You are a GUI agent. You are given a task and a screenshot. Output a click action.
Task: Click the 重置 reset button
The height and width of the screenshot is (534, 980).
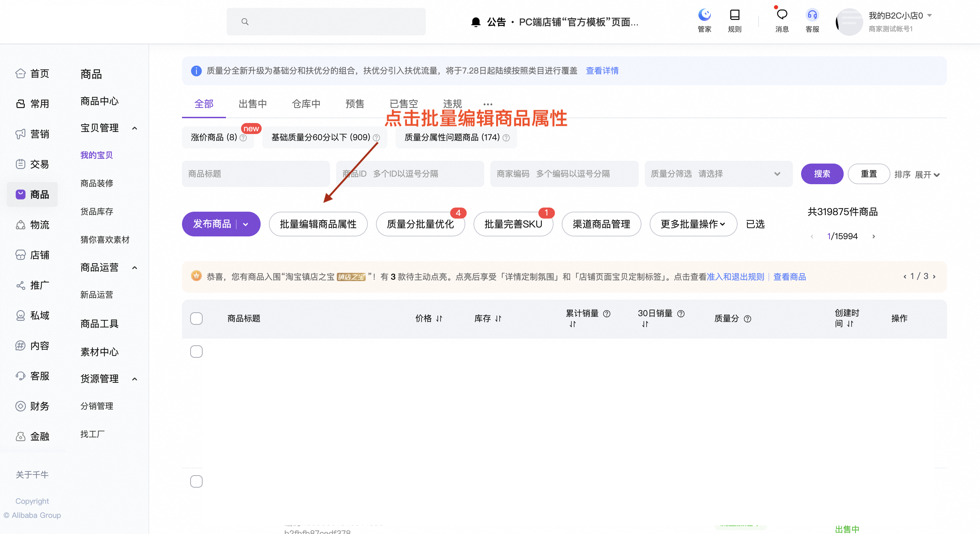(869, 174)
